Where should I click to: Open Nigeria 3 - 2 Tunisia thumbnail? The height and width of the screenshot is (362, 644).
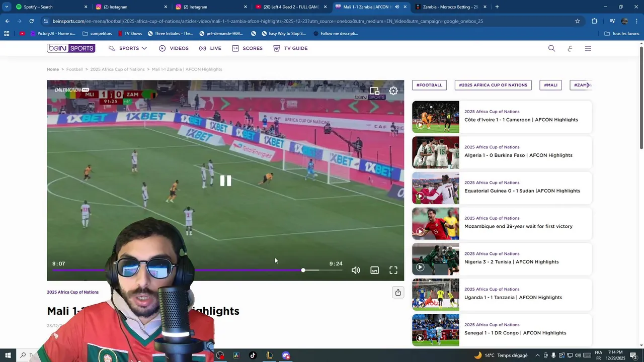coord(436,259)
